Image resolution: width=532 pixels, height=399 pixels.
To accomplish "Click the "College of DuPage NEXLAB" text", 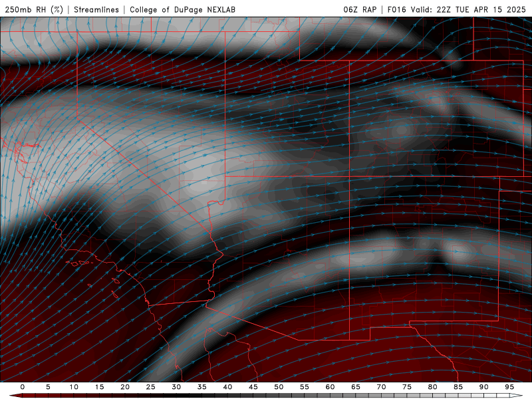I will [182, 9].
